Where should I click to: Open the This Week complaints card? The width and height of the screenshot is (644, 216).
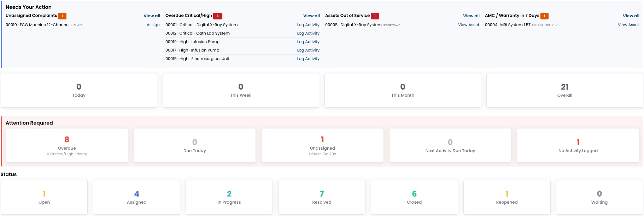coord(241,90)
